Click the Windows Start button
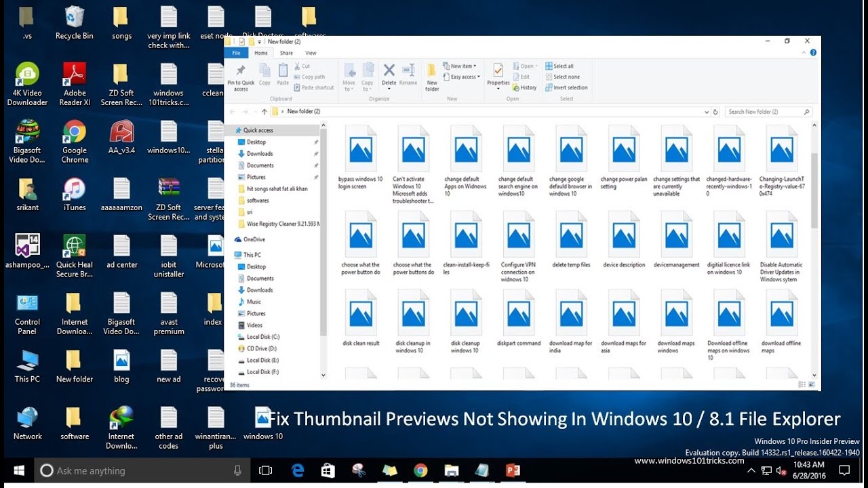868x488 pixels. pyautogui.click(x=19, y=470)
